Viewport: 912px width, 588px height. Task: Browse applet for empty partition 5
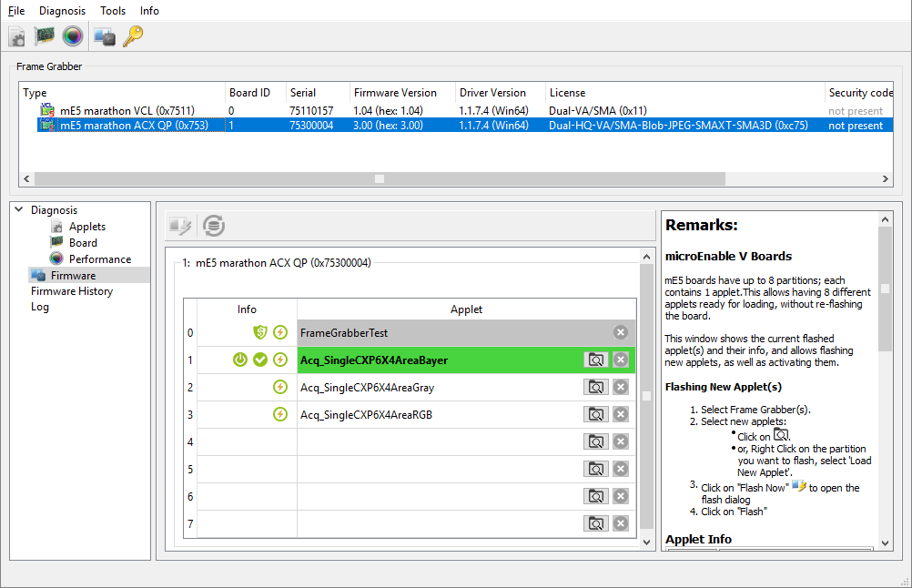[595, 469]
